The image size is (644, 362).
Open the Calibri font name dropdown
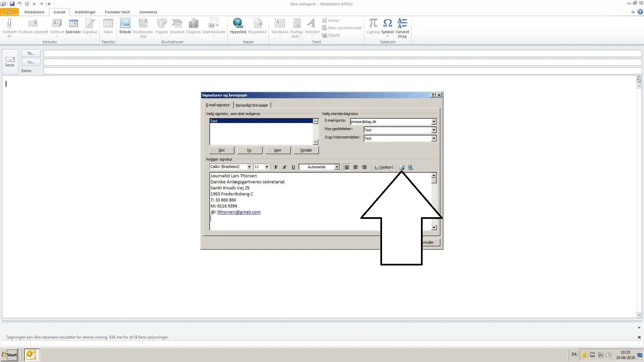(x=249, y=167)
